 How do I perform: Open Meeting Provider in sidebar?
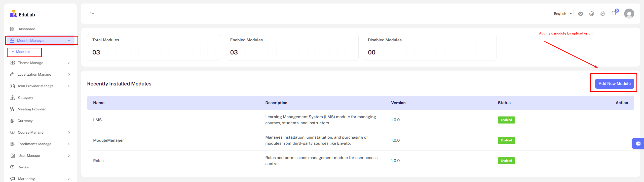click(31, 109)
